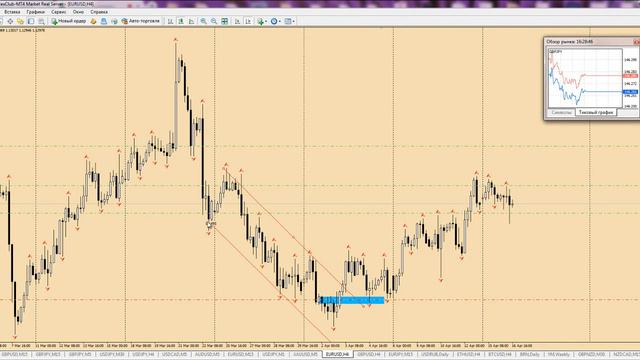
Task: Open the Сервис menu
Action: (x=58, y=12)
